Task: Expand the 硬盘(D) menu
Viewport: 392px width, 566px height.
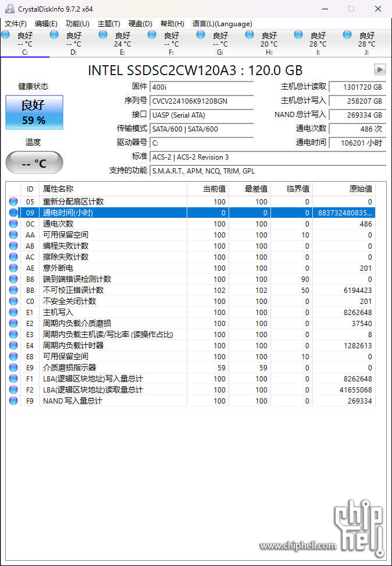Action: pyautogui.click(x=140, y=24)
